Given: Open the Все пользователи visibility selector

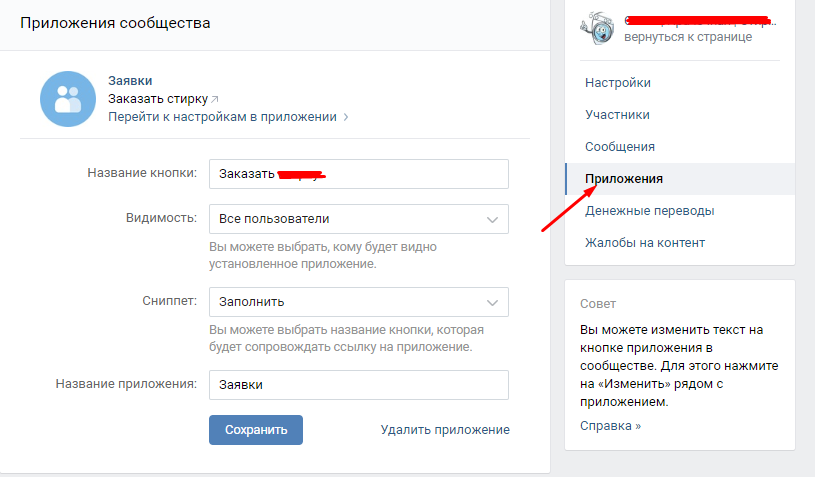Looking at the screenshot, I should (359, 219).
